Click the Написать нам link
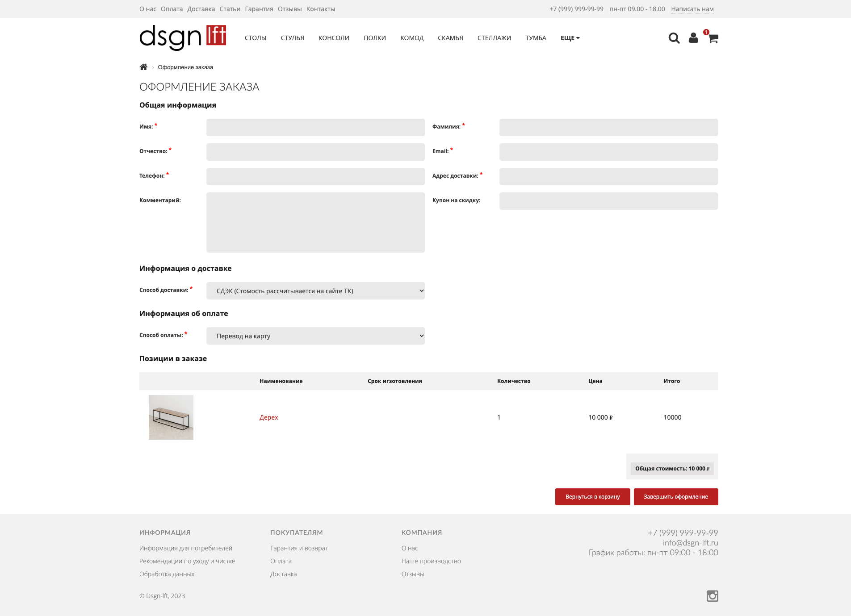 692,9
